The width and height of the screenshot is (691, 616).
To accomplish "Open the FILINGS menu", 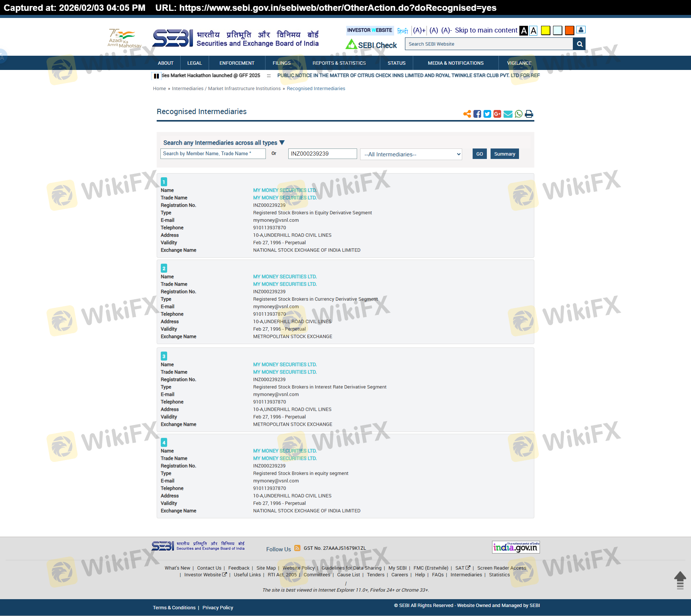I will 282,63.
